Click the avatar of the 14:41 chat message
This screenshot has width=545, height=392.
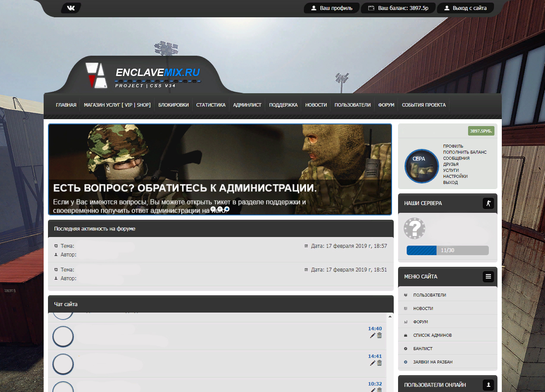click(63, 364)
